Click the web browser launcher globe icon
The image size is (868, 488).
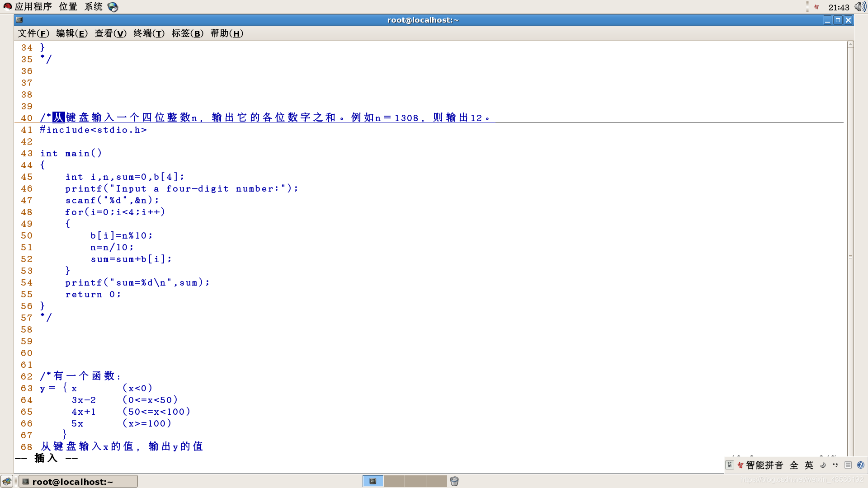[x=113, y=7]
